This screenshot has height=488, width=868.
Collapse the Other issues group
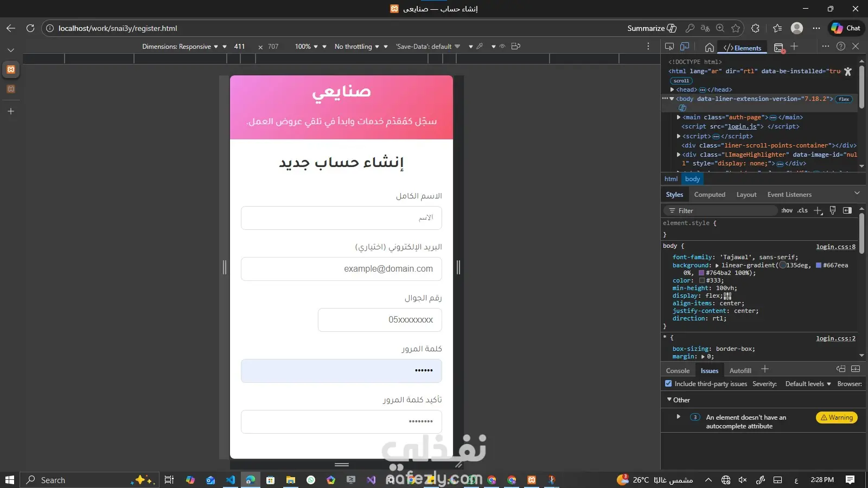[669, 400]
